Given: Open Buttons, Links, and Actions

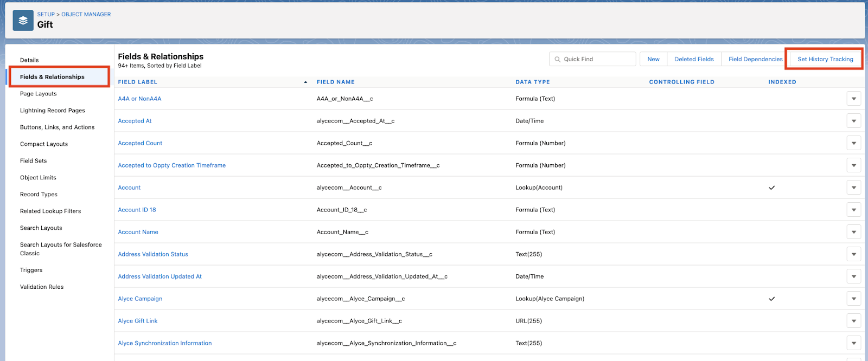Looking at the screenshot, I should click(57, 127).
